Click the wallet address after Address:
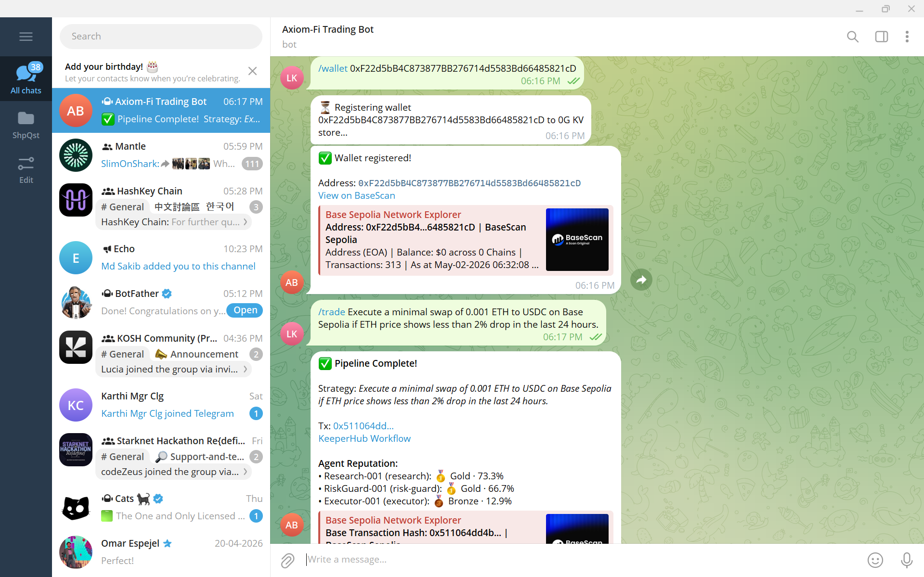This screenshot has width=924, height=577. click(x=469, y=183)
